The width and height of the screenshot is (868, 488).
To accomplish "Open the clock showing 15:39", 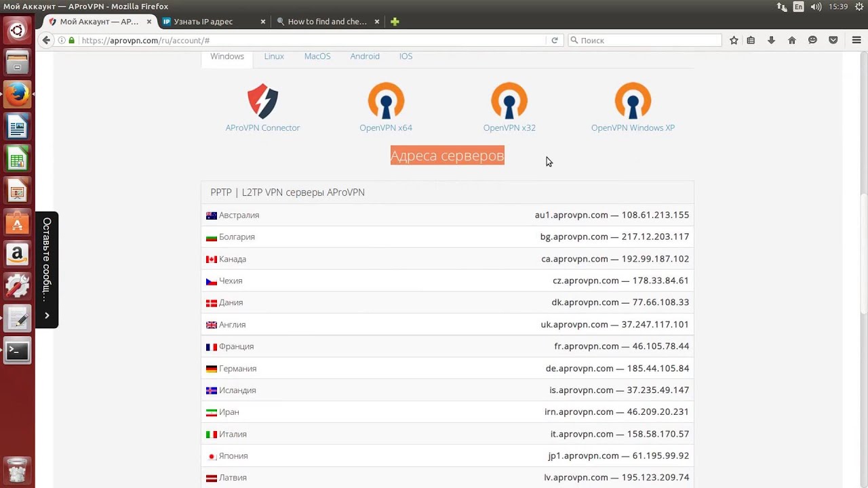I will click(838, 7).
